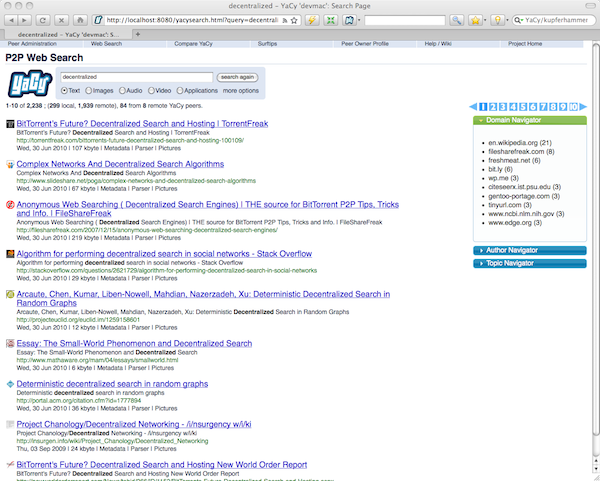Viewport: 600px width, 481px height.
Task: Go to previous results page arrow
Action: coord(473,107)
